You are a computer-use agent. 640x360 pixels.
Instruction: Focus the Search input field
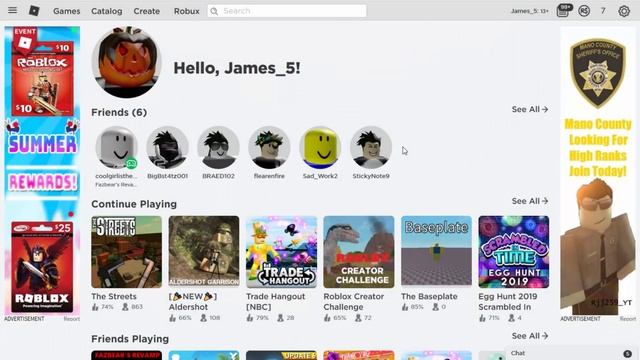point(287,11)
